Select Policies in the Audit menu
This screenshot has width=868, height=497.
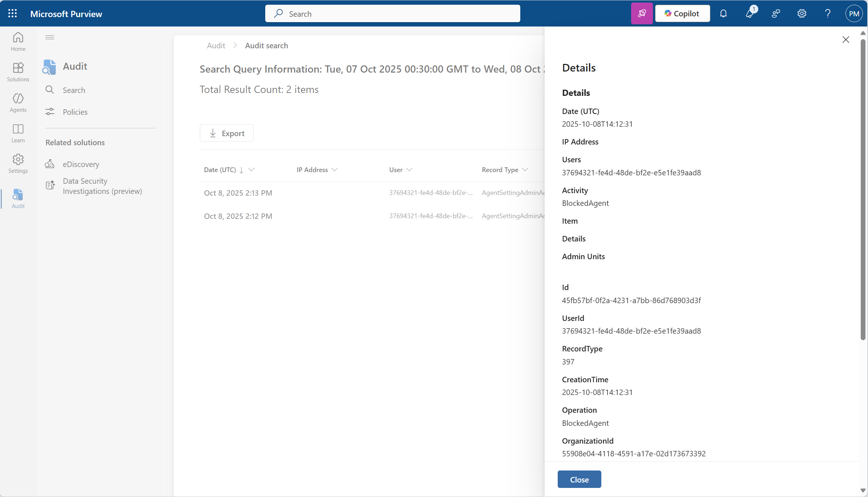point(75,112)
